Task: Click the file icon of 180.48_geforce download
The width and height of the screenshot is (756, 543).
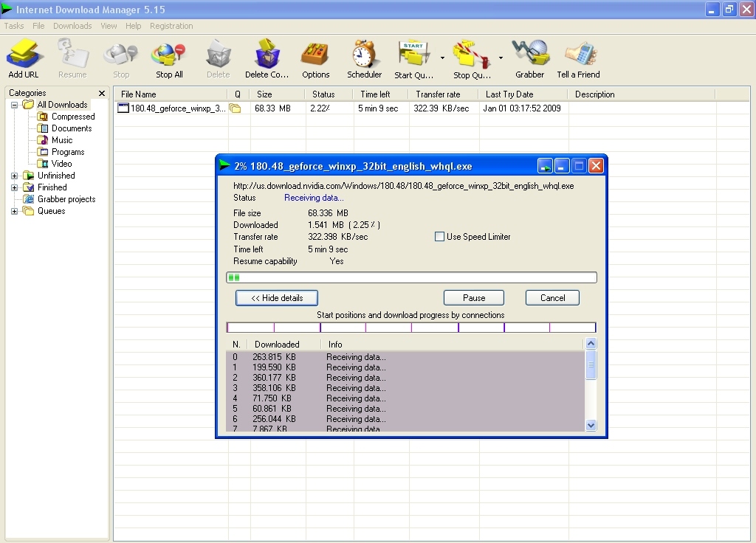Action: (x=123, y=108)
